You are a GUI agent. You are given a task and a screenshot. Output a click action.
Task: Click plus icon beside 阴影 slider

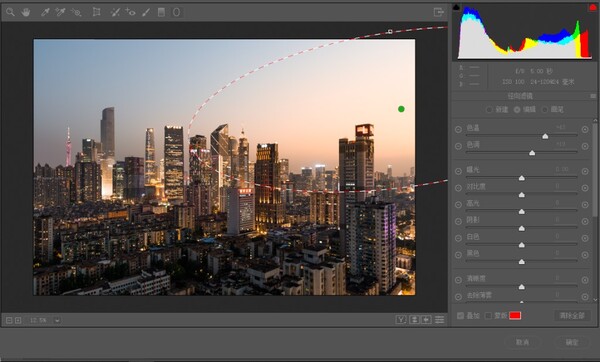click(x=585, y=221)
